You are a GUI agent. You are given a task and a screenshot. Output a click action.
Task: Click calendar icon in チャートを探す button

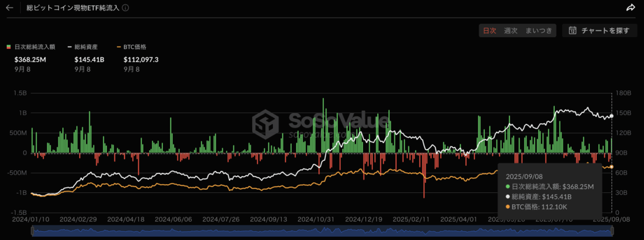572,30
